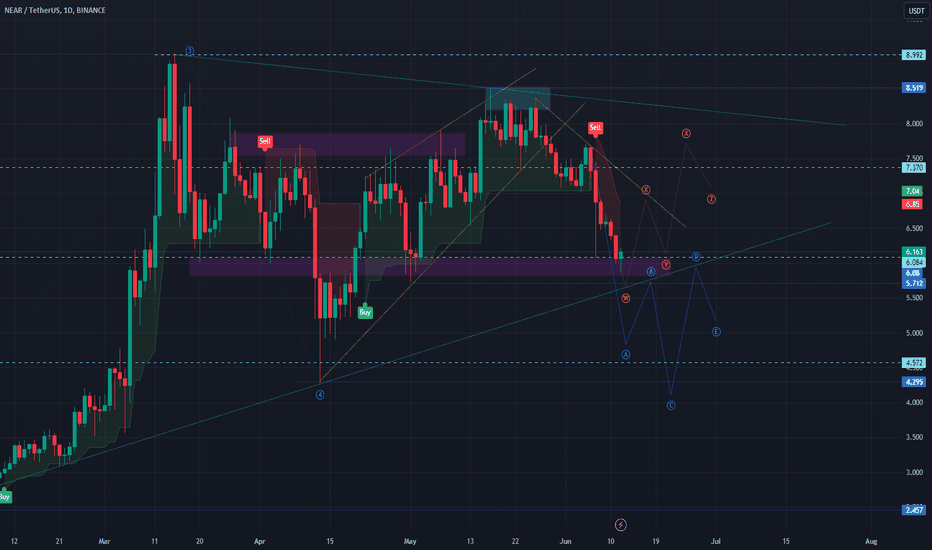Select the red circled Z wave marker
The width and height of the screenshot is (932, 550).
click(x=711, y=199)
